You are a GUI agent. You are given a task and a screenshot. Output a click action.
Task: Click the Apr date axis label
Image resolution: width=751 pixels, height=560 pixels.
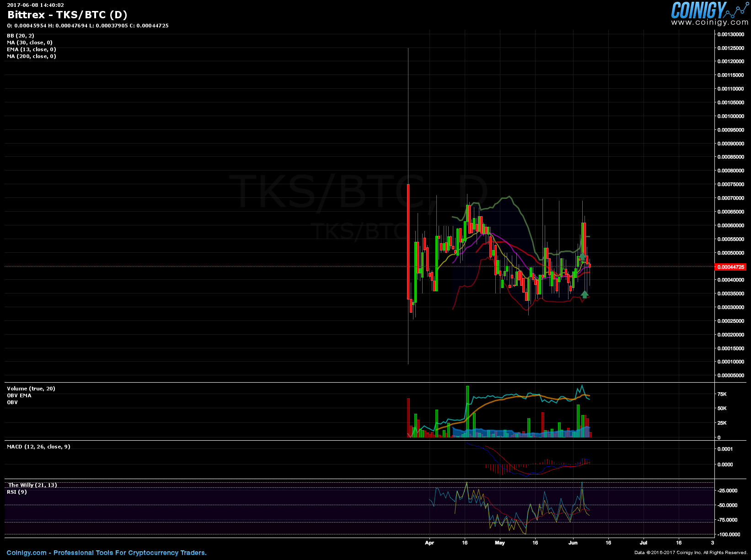coord(429,543)
